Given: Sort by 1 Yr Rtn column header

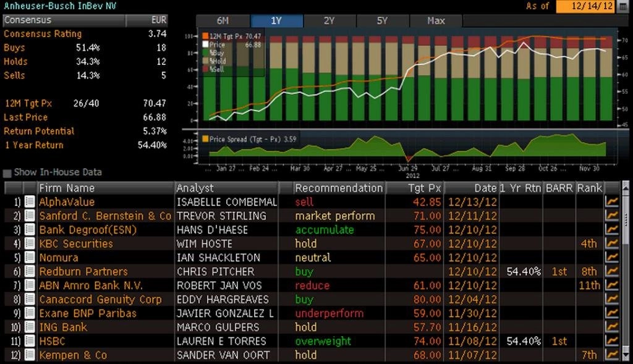Looking at the screenshot, I should click(521, 188).
